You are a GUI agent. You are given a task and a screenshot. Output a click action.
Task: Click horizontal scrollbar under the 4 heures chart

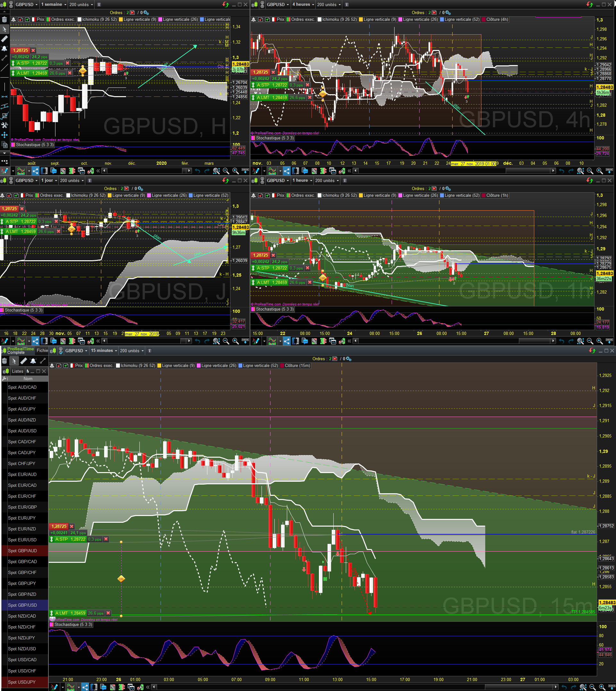454,171
